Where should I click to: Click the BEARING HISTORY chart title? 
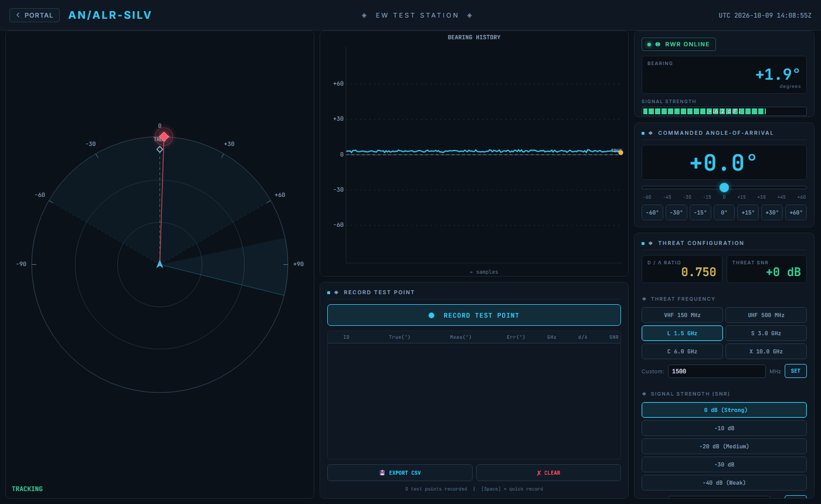tap(474, 38)
